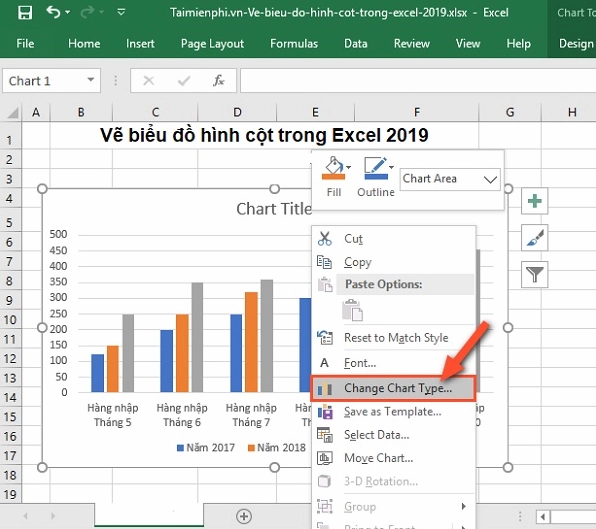Viewport: 596px width, 529px height.
Task: Click the horizontal scrollbar left arrow
Action: 542,516
